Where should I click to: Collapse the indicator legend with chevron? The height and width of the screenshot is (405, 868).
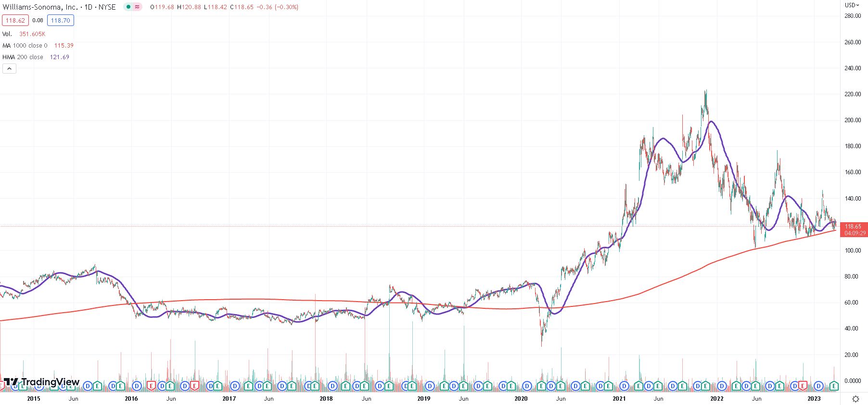point(9,69)
